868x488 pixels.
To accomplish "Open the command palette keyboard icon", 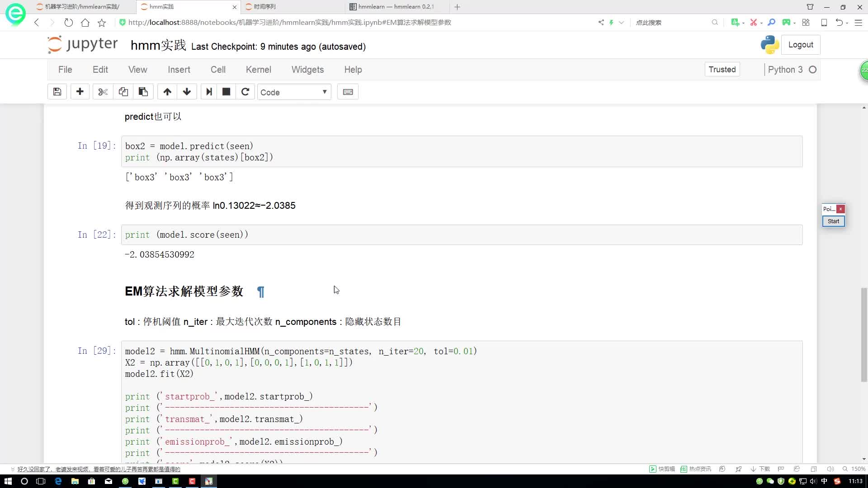I will pyautogui.click(x=348, y=92).
